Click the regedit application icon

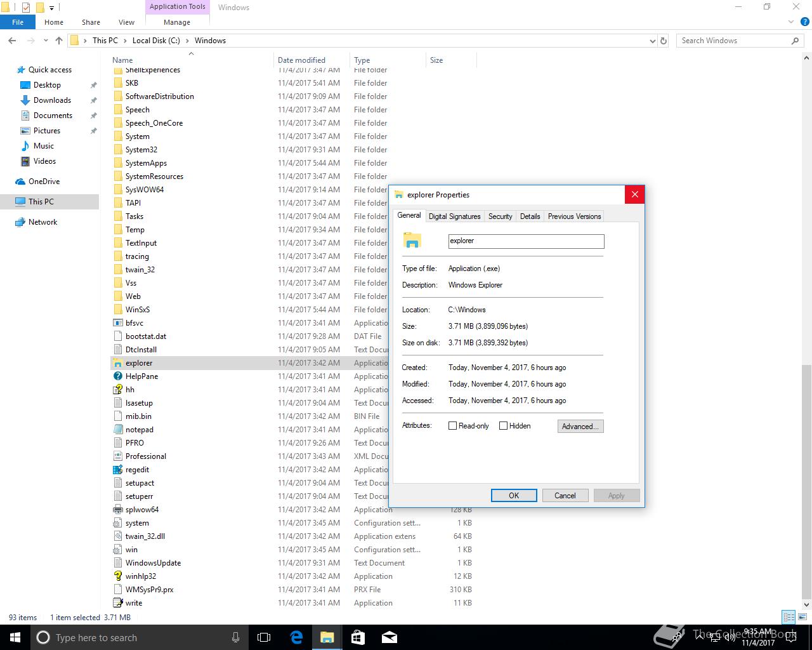click(x=117, y=470)
